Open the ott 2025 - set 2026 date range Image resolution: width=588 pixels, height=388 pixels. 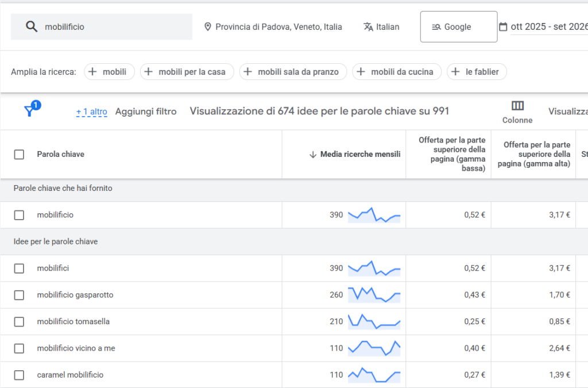click(550, 26)
